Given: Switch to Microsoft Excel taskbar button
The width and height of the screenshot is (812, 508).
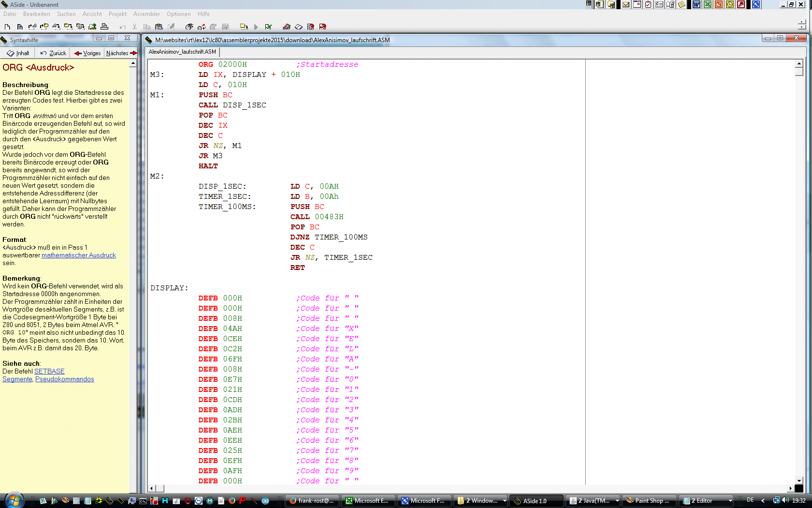Looking at the screenshot, I should point(368,501).
